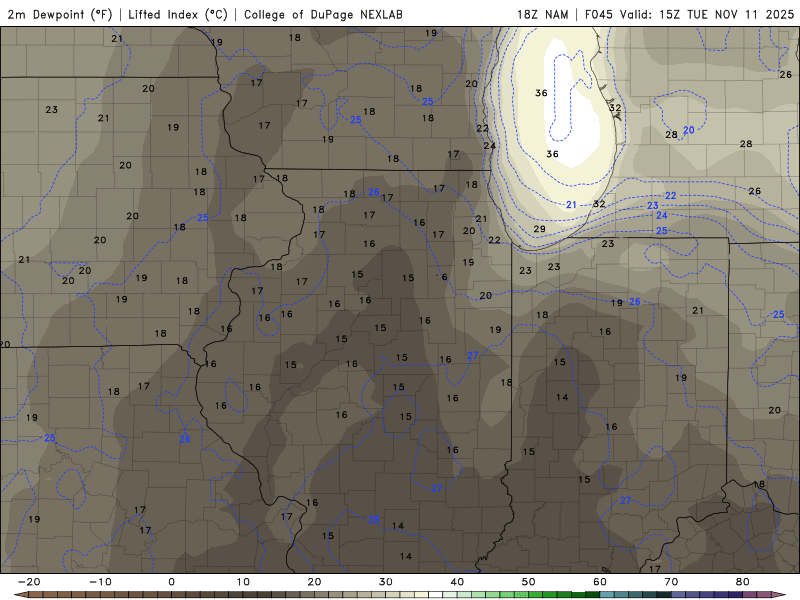This screenshot has height=600, width=800.
Task: Click the 'Lifted Index (°C)' title text
Action: point(178,14)
